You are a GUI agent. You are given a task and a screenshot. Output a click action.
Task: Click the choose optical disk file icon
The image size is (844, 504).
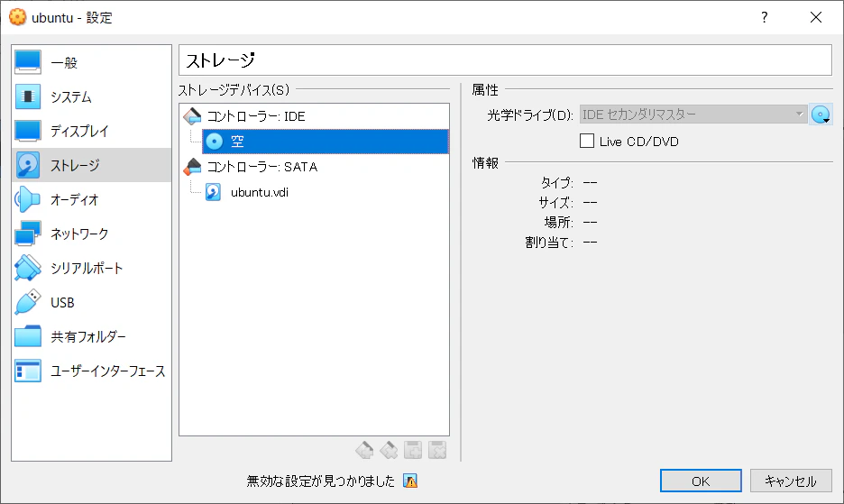pos(821,115)
